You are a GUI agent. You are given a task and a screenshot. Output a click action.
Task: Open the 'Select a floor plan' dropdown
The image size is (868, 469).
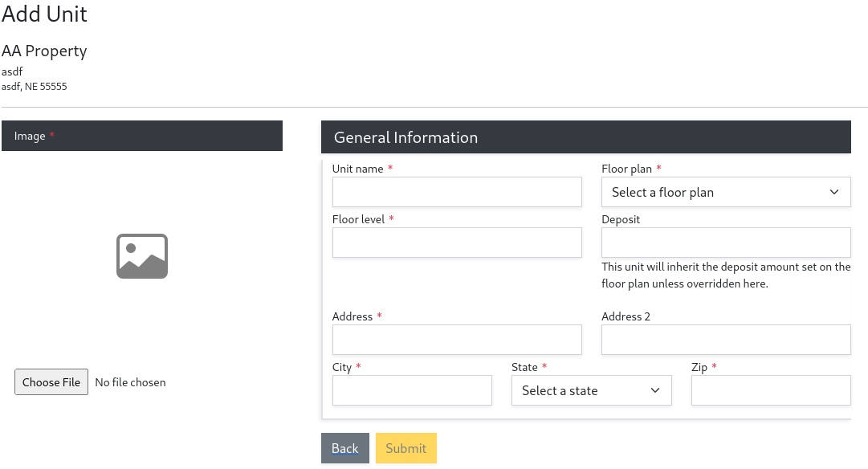click(715, 193)
